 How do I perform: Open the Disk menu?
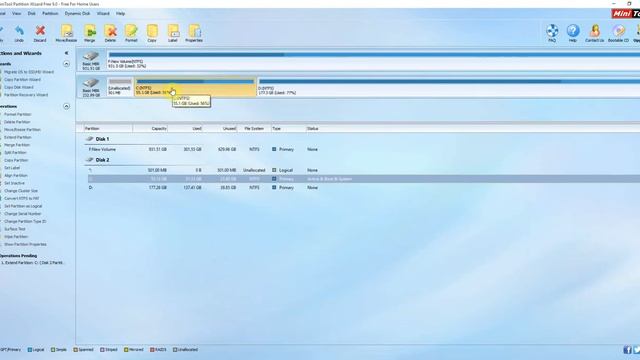click(31, 13)
